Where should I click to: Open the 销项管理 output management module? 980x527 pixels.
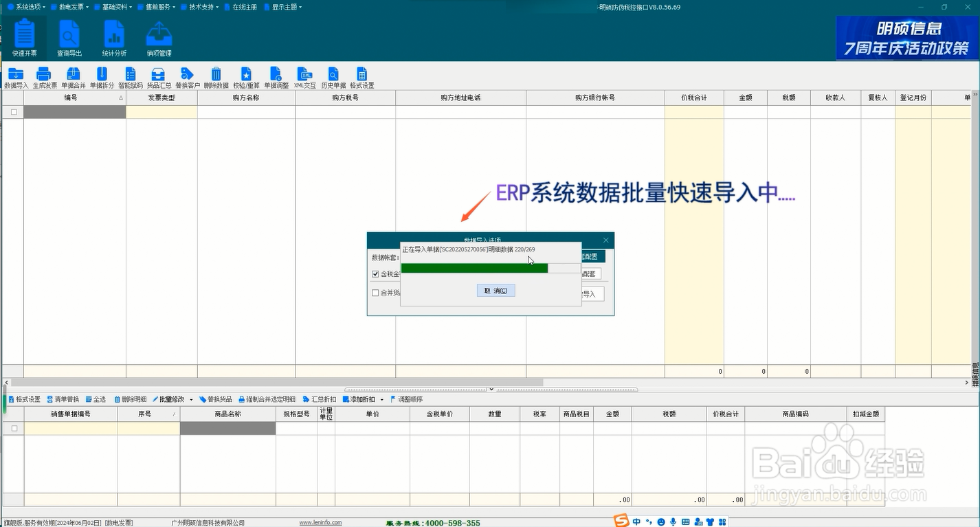[159, 38]
